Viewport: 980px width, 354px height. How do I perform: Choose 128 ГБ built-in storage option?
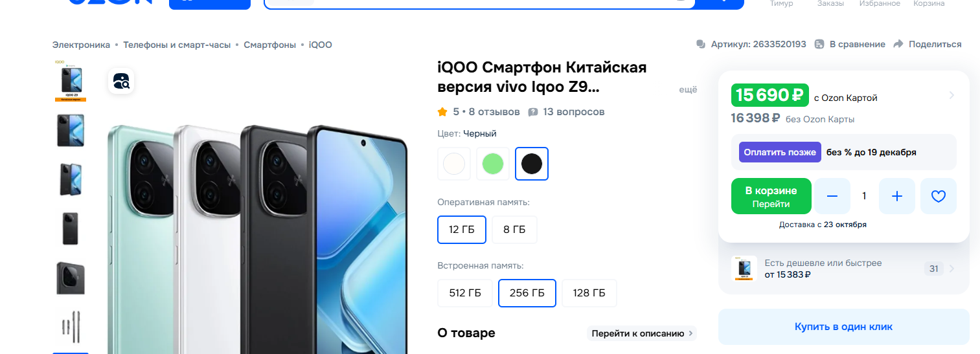coord(589,293)
